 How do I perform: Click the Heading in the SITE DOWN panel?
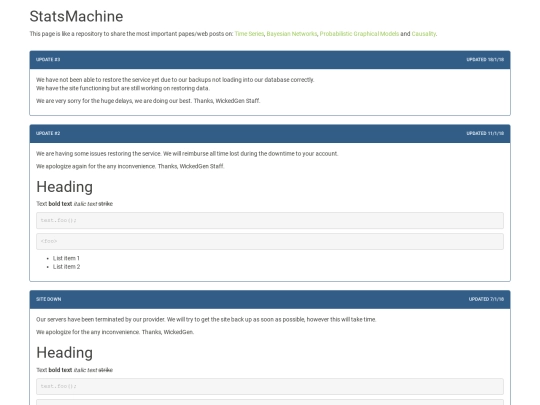[64, 353]
